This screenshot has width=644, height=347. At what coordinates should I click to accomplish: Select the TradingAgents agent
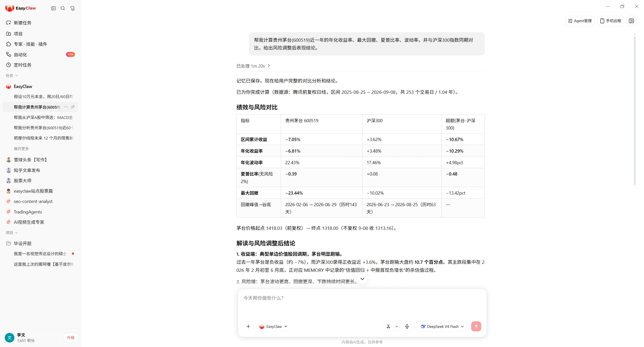[40, 212]
